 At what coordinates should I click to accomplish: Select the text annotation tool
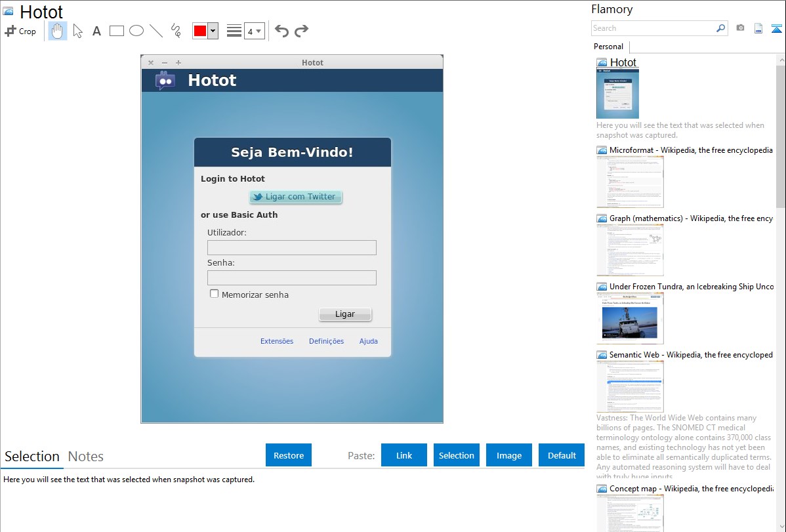(96, 31)
